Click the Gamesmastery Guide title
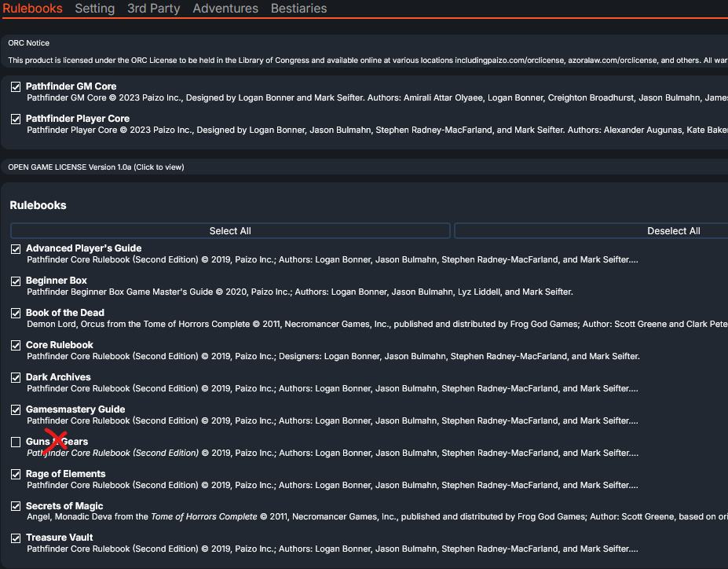728x569 pixels. pos(75,409)
